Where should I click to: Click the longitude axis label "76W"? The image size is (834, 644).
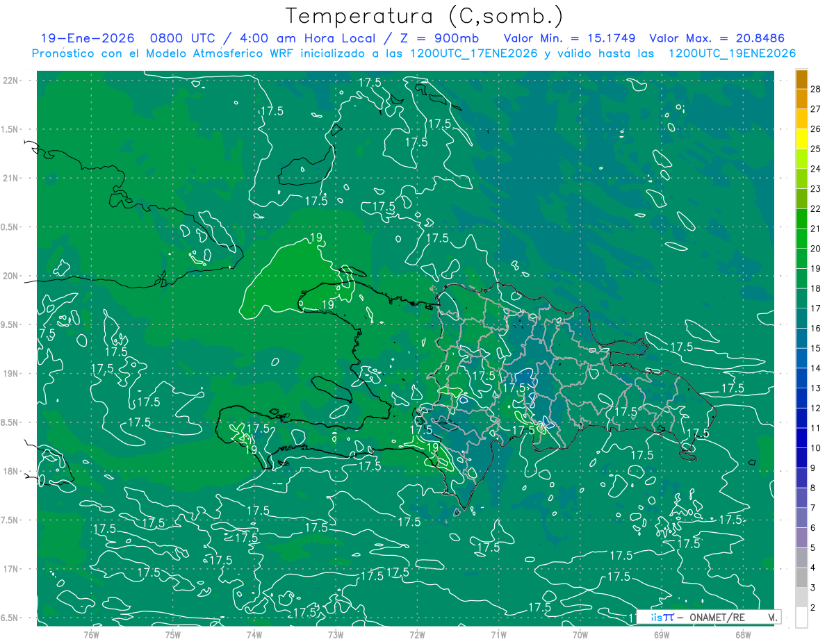pos(91,634)
